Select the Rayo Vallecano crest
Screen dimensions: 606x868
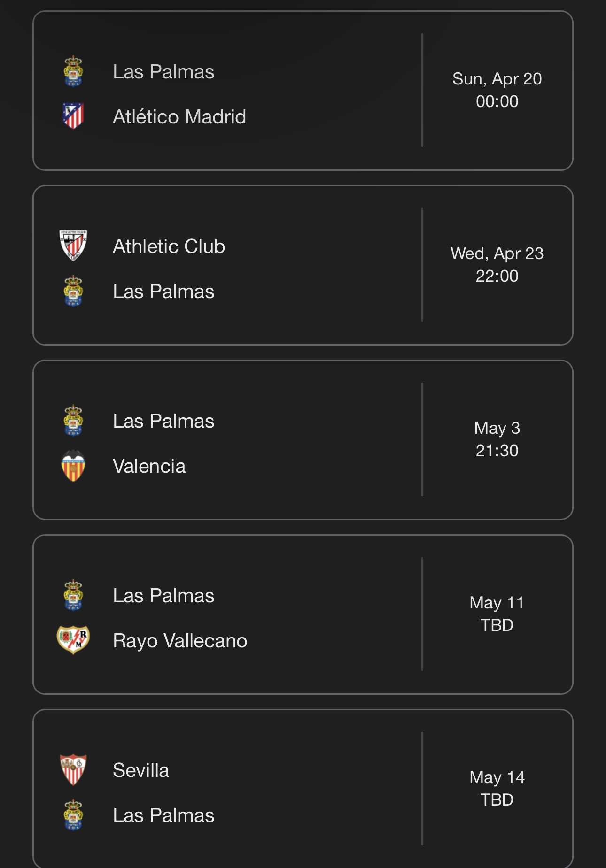click(x=73, y=640)
